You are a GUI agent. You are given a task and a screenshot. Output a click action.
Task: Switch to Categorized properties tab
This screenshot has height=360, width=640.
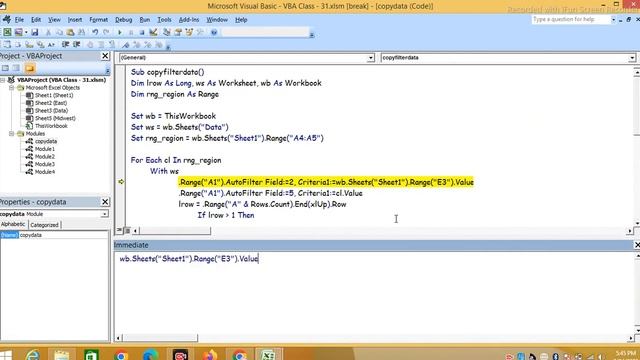tap(44, 225)
